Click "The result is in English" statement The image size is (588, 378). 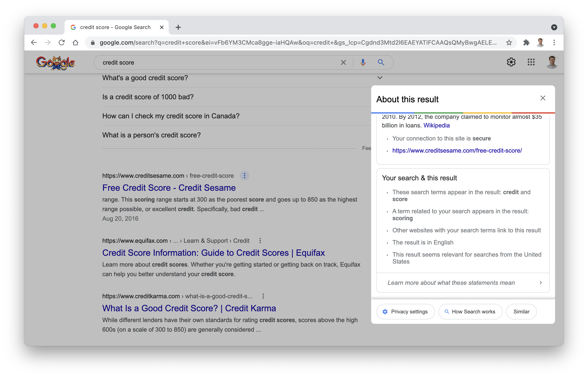tap(423, 243)
